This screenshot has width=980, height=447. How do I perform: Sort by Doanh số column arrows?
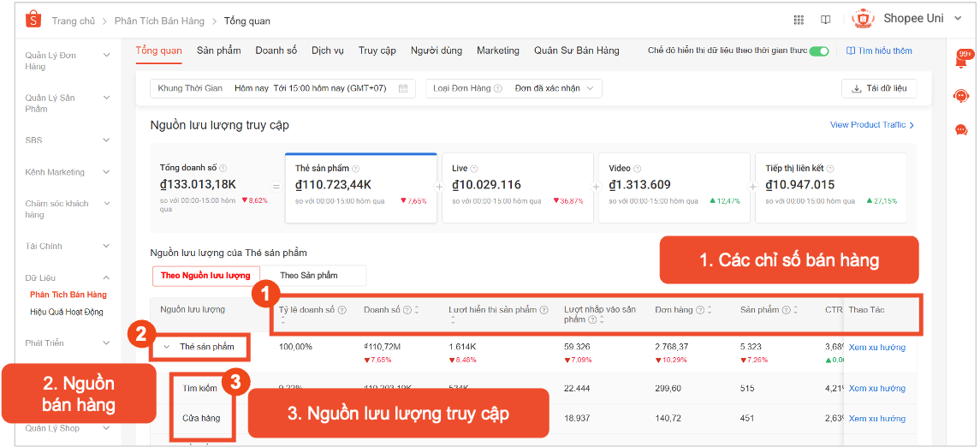[417, 309]
